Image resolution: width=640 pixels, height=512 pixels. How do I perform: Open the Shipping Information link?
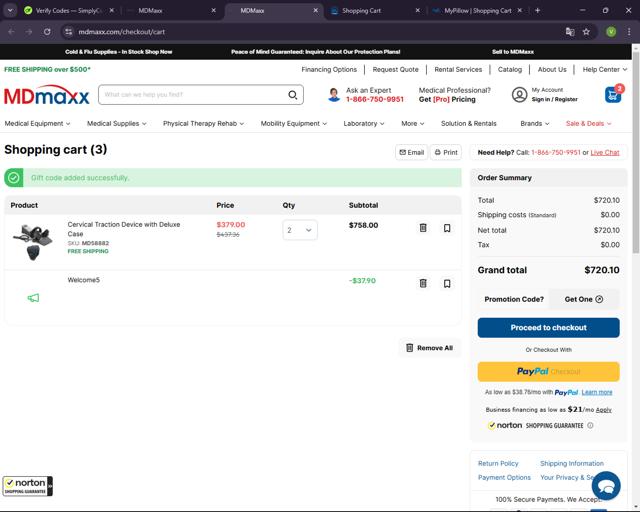pos(572,463)
